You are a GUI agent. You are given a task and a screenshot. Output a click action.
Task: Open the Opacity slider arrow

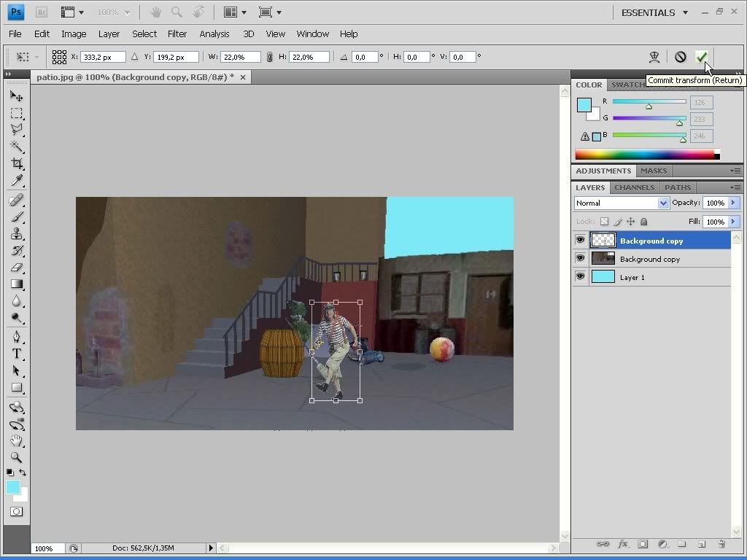[733, 203]
